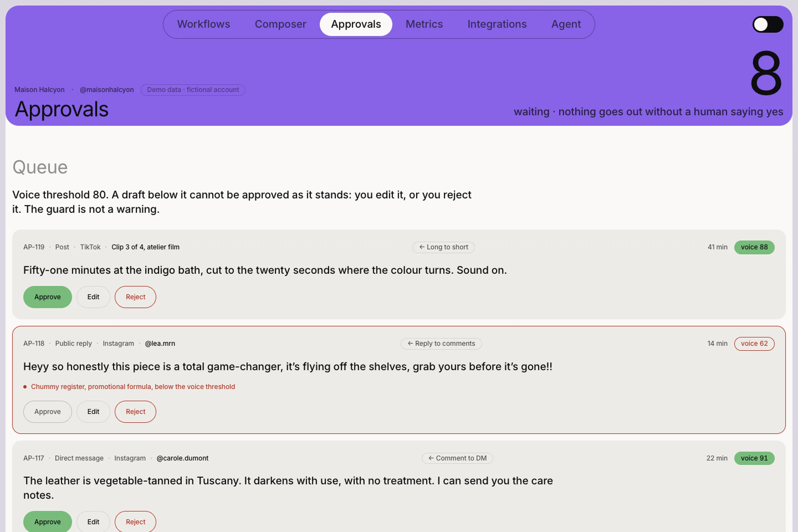Click the @lea.mrn username

point(160,343)
